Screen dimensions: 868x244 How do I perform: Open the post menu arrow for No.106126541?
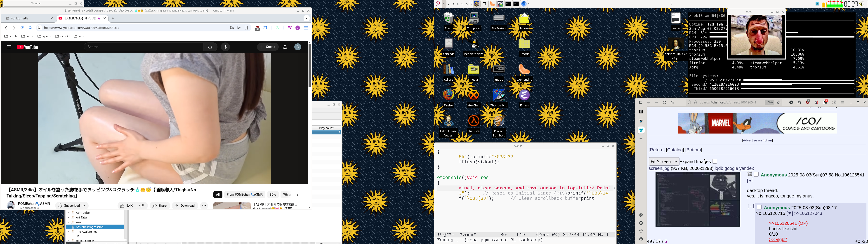tap(750, 181)
